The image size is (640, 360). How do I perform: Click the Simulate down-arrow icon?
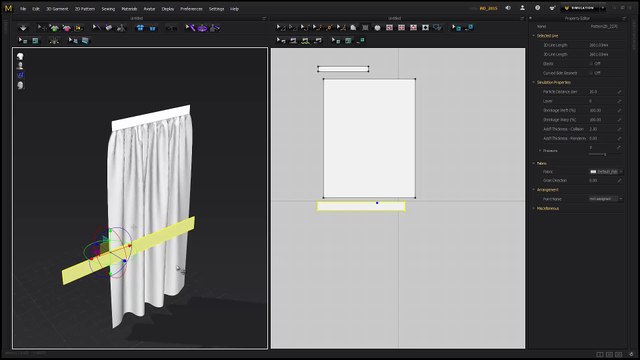(23, 28)
